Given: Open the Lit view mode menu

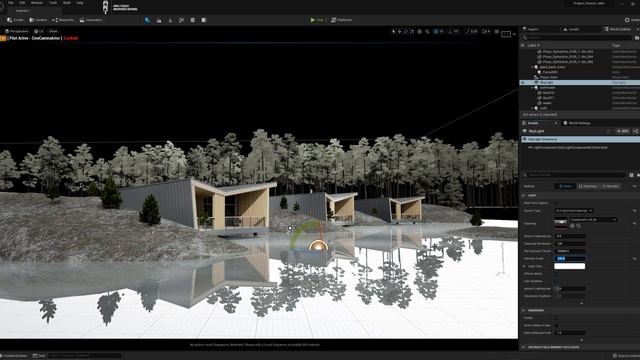Looking at the screenshot, I should 39,31.
